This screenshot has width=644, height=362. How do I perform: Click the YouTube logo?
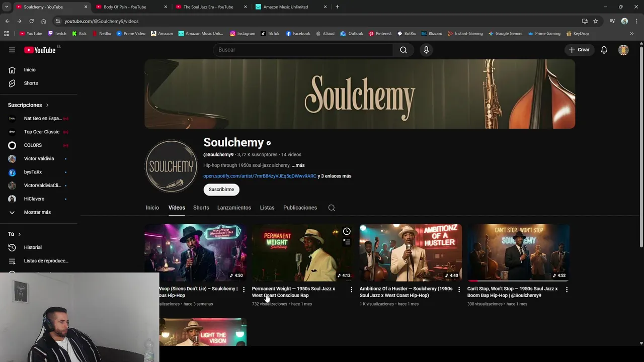click(x=40, y=50)
